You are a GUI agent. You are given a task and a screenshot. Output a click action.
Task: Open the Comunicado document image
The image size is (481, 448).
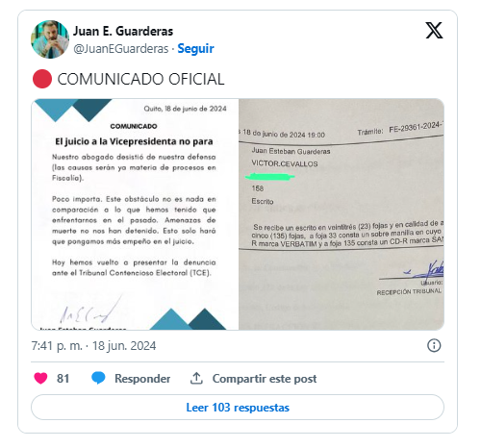tap(135, 214)
